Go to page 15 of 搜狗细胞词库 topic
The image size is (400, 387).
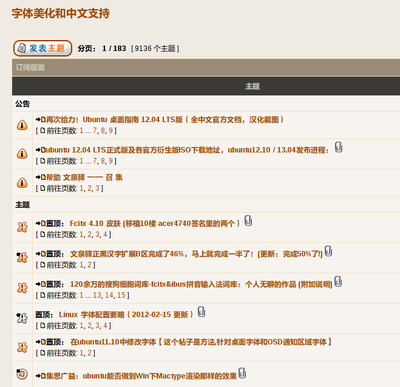click(121, 296)
